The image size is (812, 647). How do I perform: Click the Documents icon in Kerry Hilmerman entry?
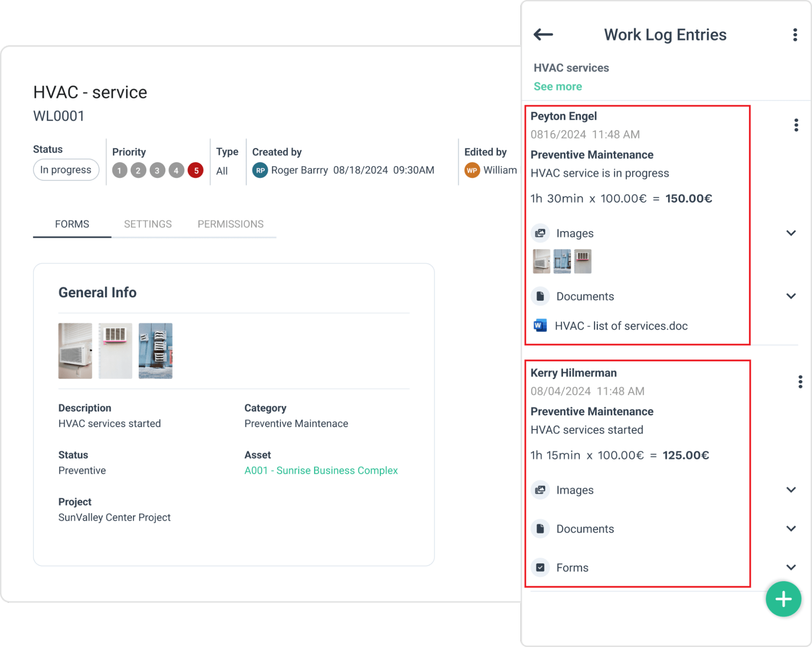point(540,528)
